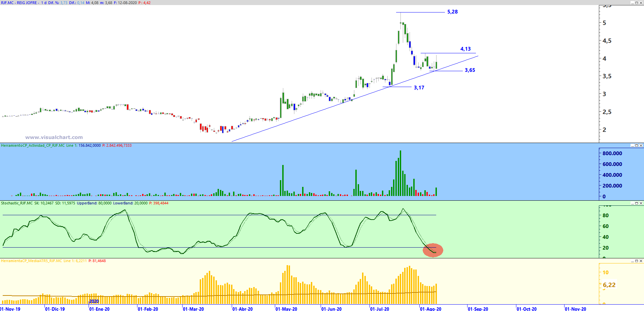Click the 5,28 resistance price label
The height and width of the screenshot is (311, 644).
[x=452, y=12]
